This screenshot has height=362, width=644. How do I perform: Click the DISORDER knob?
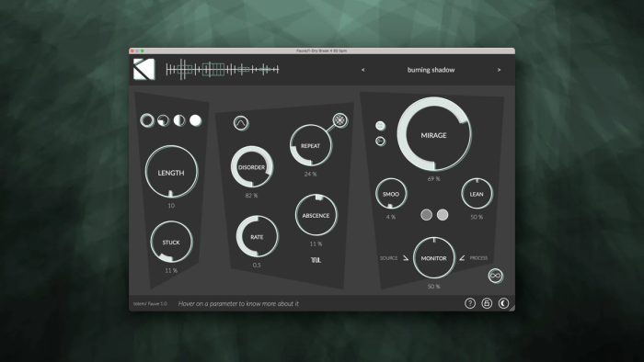(252, 167)
